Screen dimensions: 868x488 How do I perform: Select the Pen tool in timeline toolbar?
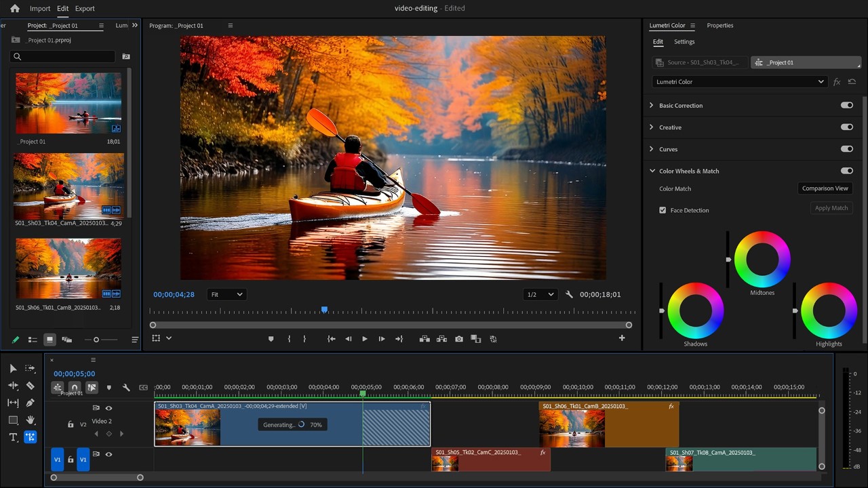pos(30,402)
